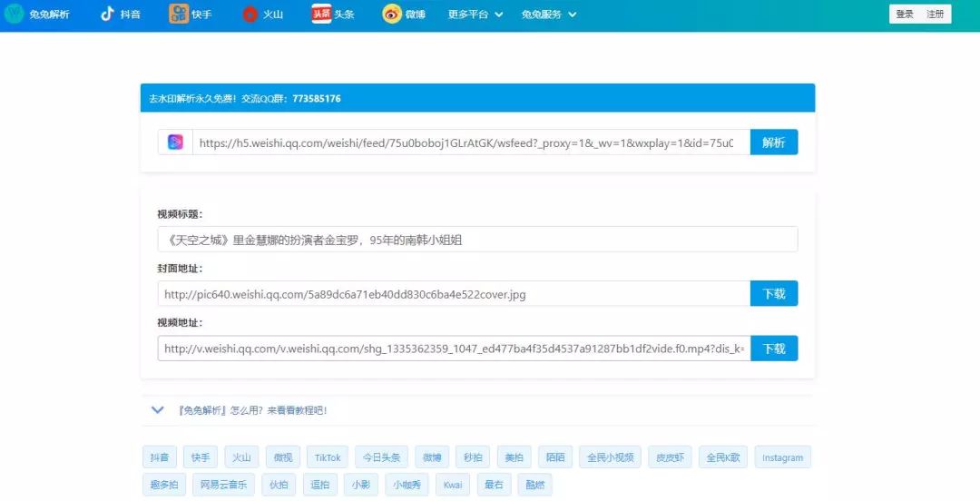Select the 微博 tag at the bottom
The image size is (980, 501).
point(432,457)
